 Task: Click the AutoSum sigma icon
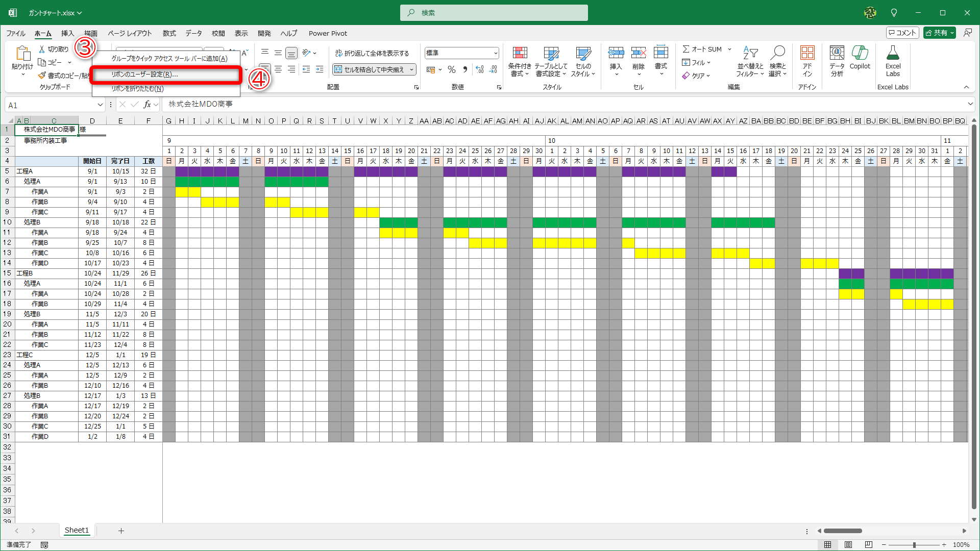click(x=686, y=49)
